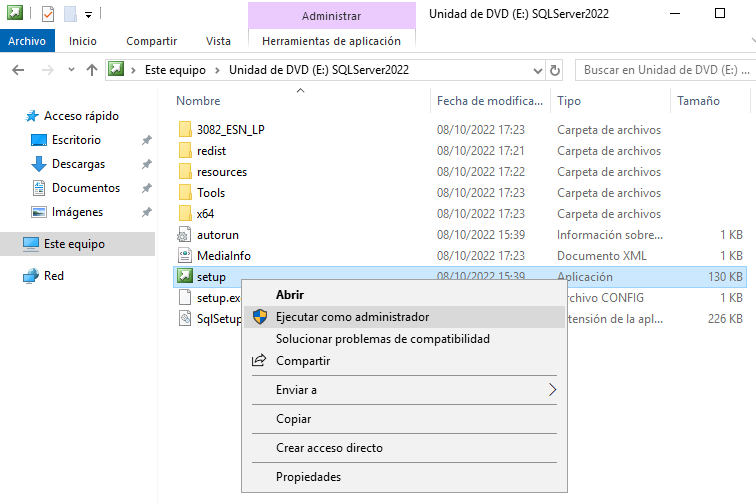756x504 pixels.
Task: Go back with the back arrow
Action: point(18,70)
